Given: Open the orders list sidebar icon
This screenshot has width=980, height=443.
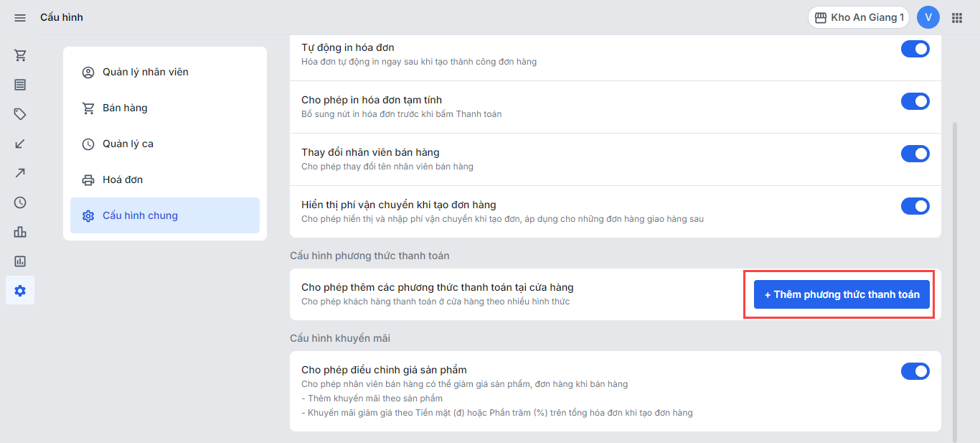Looking at the screenshot, I should [20, 85].
